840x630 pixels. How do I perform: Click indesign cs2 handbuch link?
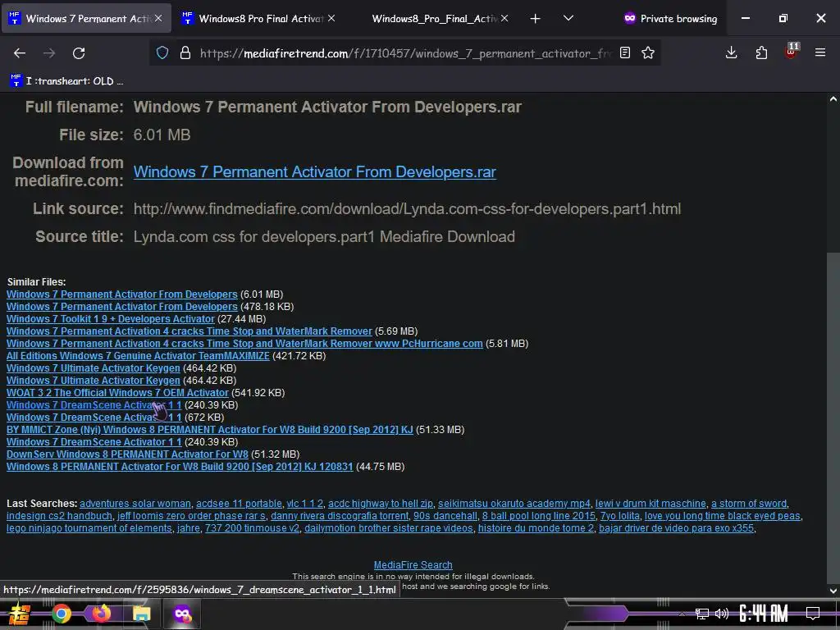(59, 516)
